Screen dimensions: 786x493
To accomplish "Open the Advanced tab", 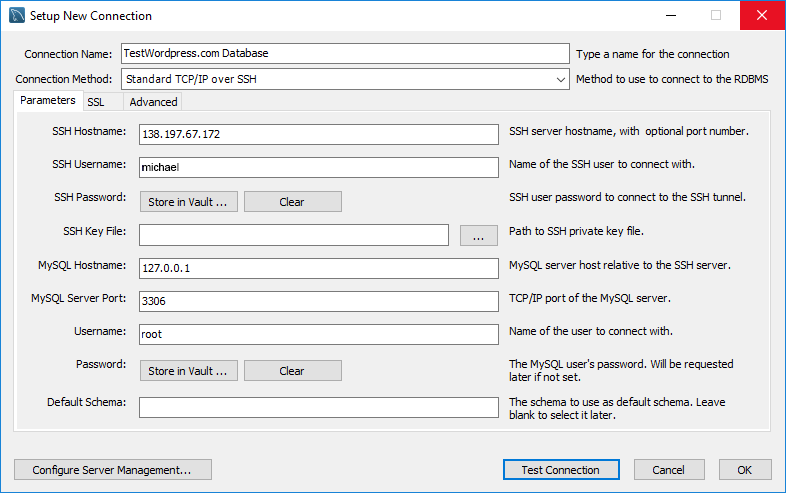I will pos(153,102).
